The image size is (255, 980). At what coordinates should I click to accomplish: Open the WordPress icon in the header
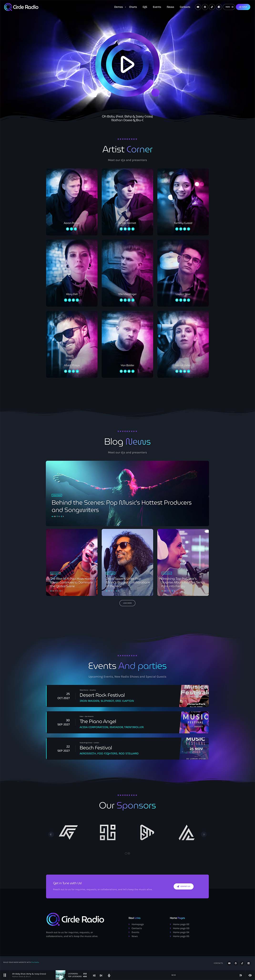(x=205, y=7)
